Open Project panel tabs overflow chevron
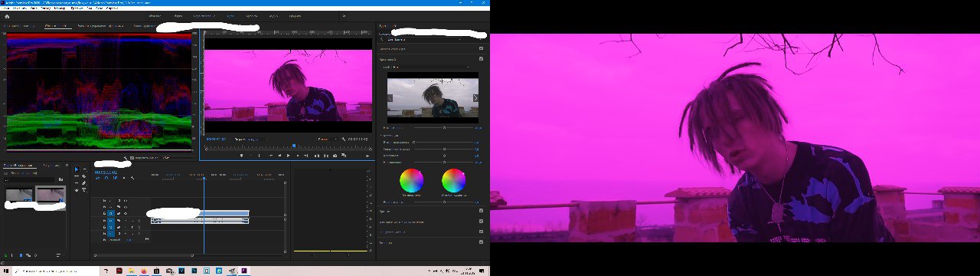 point(67,166)
